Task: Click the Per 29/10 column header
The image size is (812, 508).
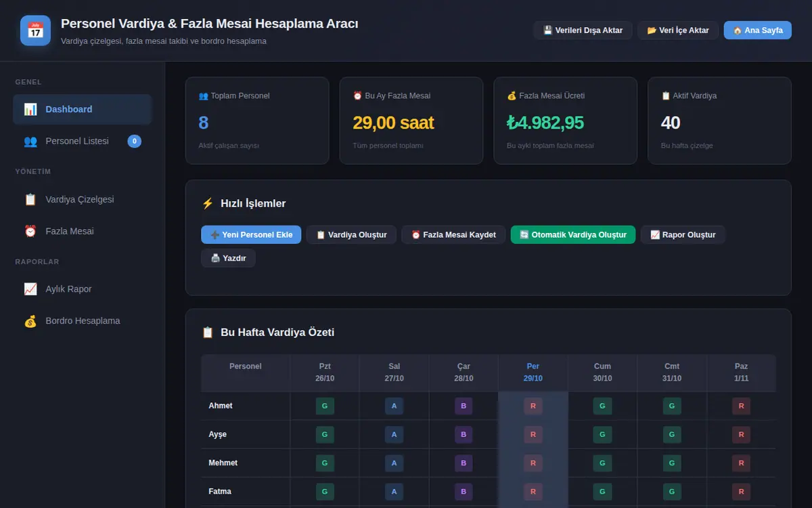Action: point(533,373)
